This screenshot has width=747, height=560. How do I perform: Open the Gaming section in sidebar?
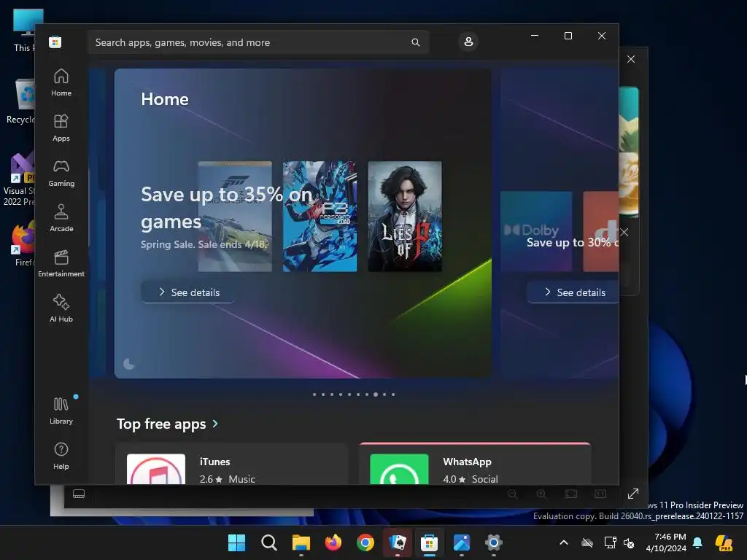point(61,174)
